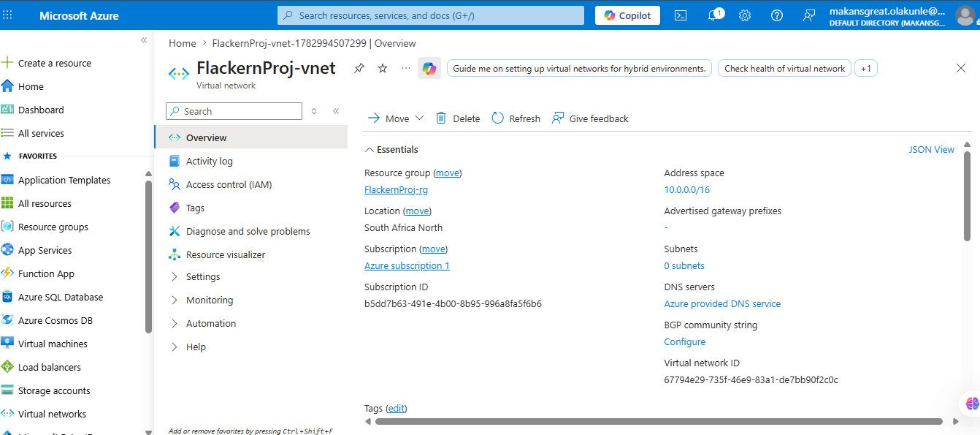Close the virtual network blade
Screen dimensions: 980x435
click(x=961, y=68)
